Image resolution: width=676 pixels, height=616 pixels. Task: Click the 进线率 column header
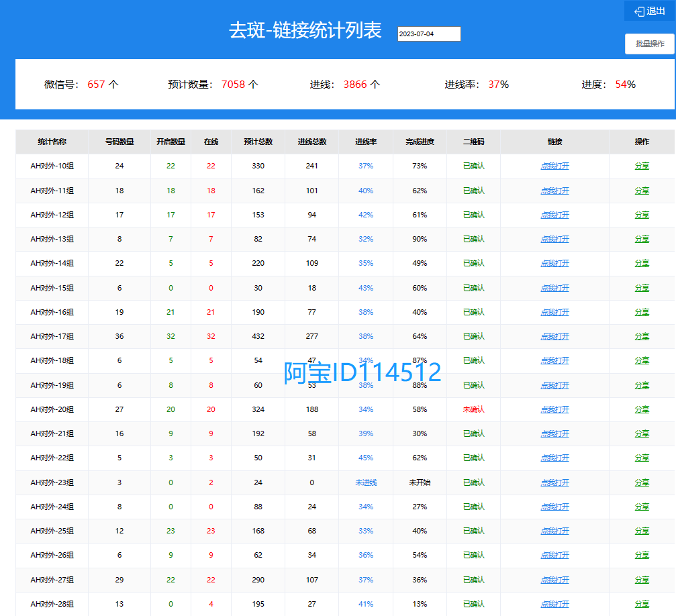point(366,142)
